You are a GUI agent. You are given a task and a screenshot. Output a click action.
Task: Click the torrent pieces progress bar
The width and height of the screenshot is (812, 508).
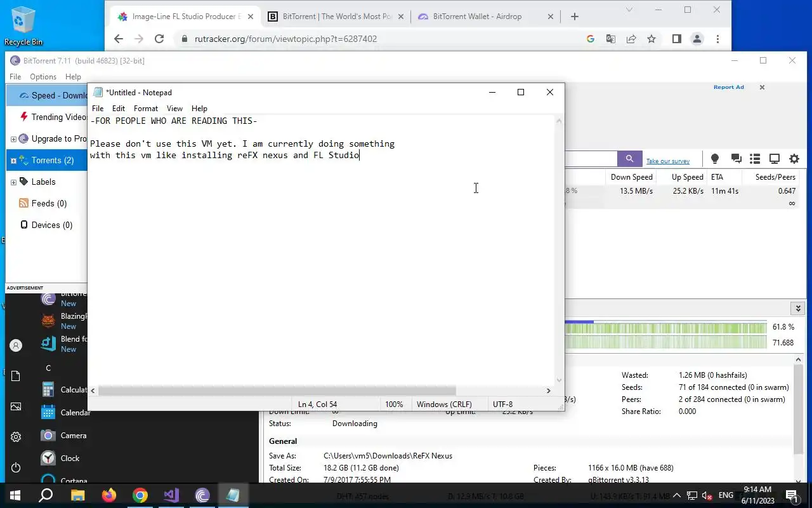click(664, 327)
